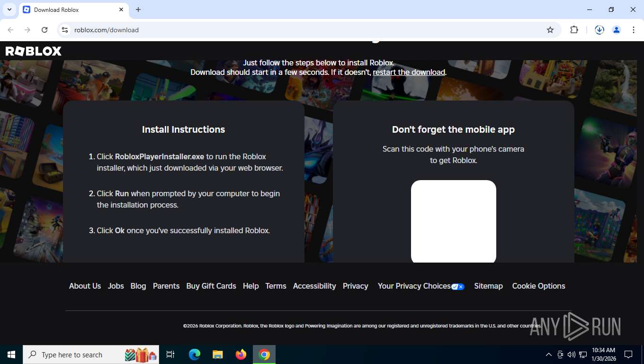The image size is (644, 364).
Task: Click the RobloxPlayerInstaller.exe text in step one
Action: point(160,156)
